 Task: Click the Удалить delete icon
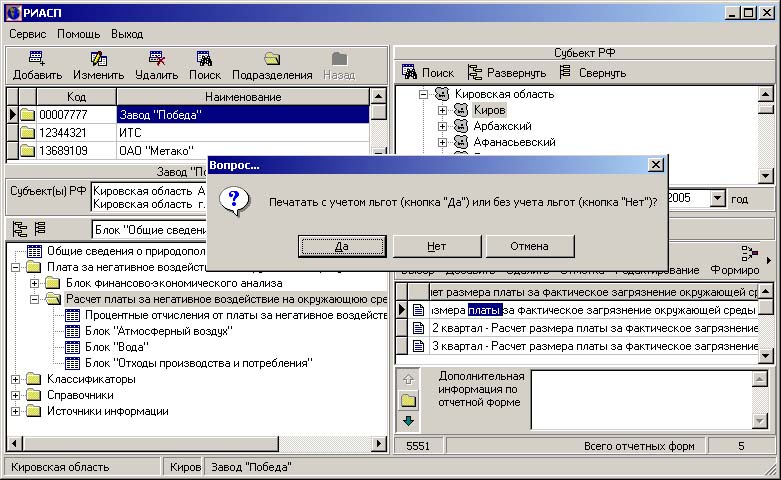156,59
